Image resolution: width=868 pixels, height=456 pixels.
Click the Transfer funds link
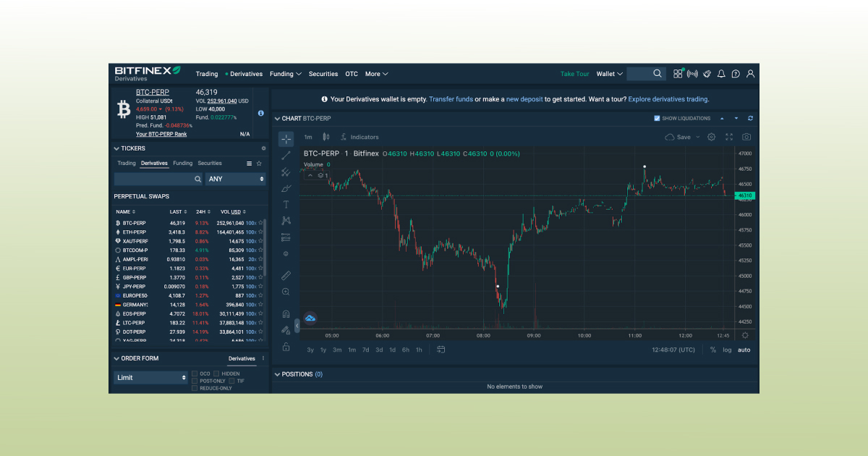pos(451,99)
